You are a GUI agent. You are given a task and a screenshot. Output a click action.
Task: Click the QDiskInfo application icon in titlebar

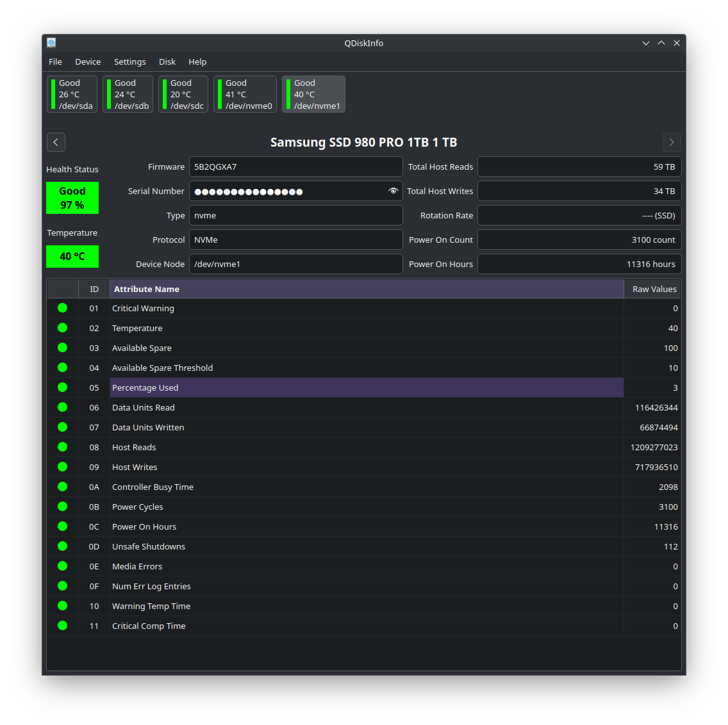pyautogui.click(x=51, y=42)
